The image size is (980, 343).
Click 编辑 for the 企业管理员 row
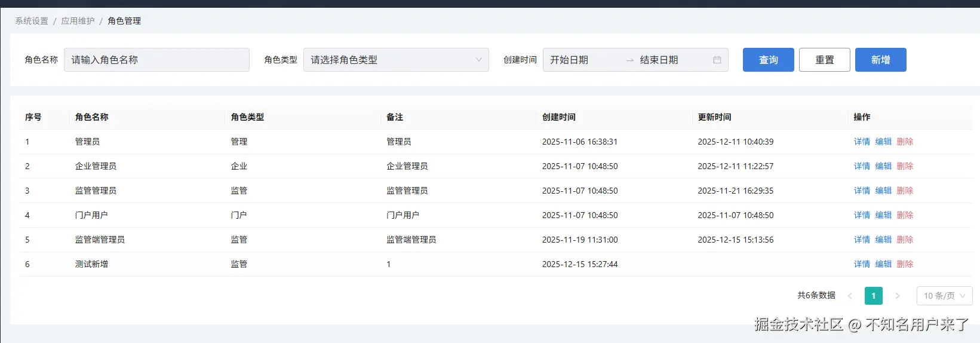(x=883, y=166)
